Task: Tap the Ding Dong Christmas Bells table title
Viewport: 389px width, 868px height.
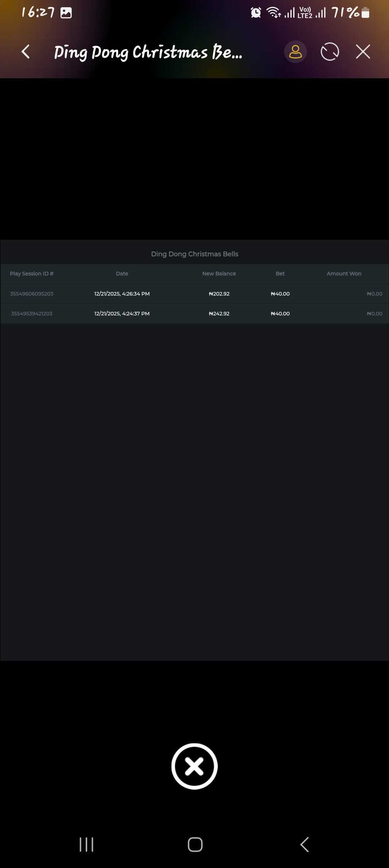Action: coord(194,254)
